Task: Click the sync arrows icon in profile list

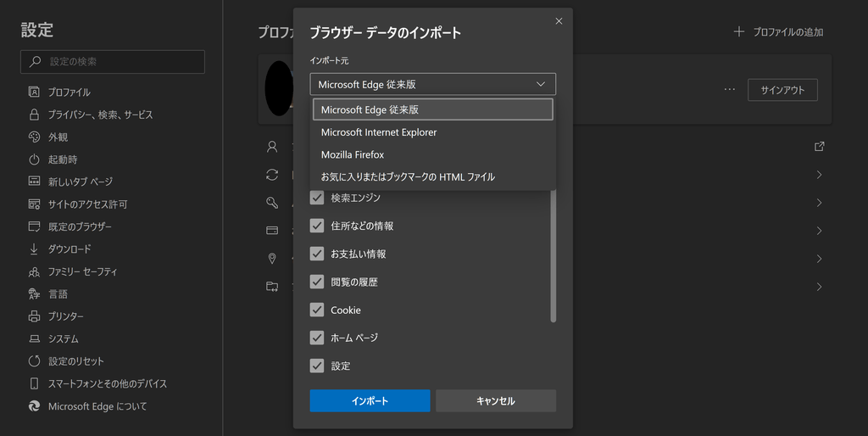Action: [x=272, y=175]
